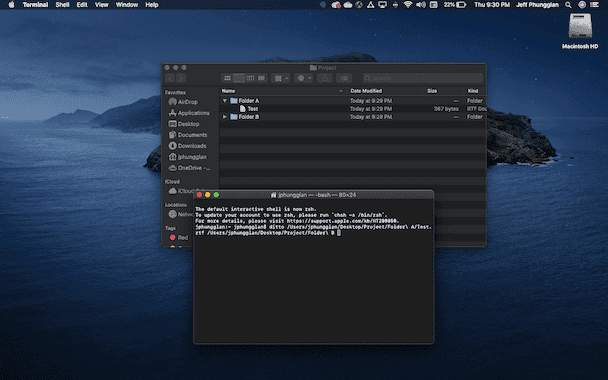This screenshot has width=608, height=380.
Task: Open the Shell menu
Action: point(62,5)
